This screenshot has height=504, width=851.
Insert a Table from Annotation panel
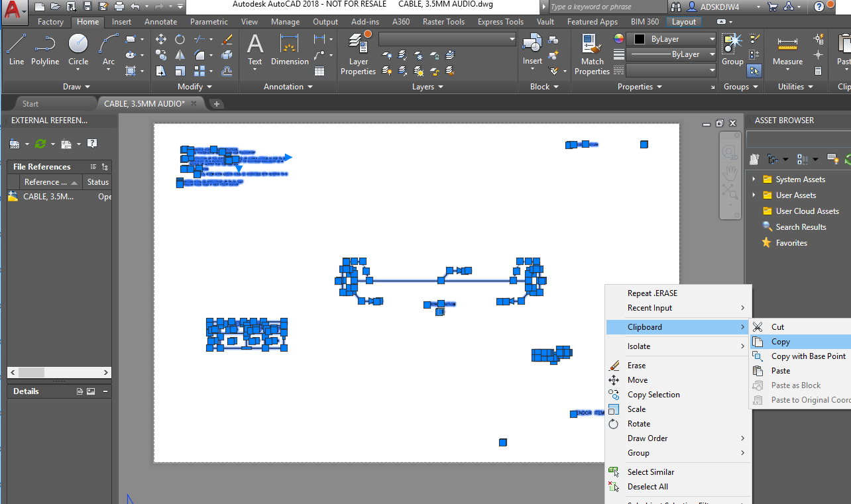319,71
